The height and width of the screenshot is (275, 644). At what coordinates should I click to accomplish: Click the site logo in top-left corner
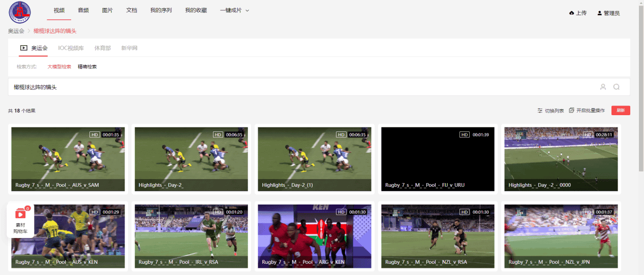click(19, 12)
